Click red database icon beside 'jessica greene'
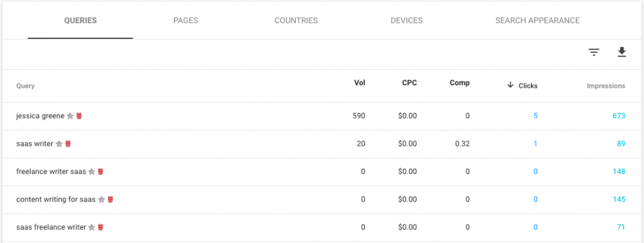644x243 pixels. point(79,116)
